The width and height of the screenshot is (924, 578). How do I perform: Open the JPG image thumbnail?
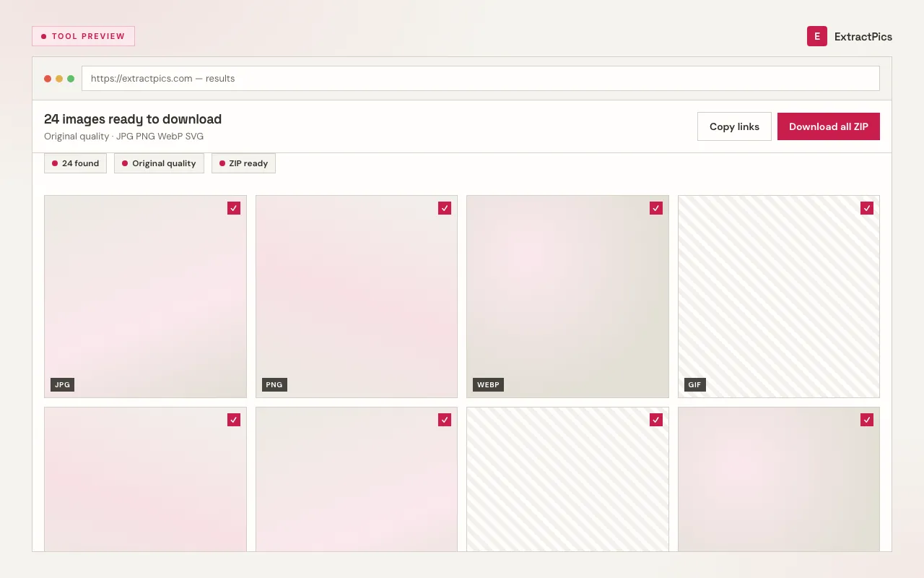coord(145,296)
